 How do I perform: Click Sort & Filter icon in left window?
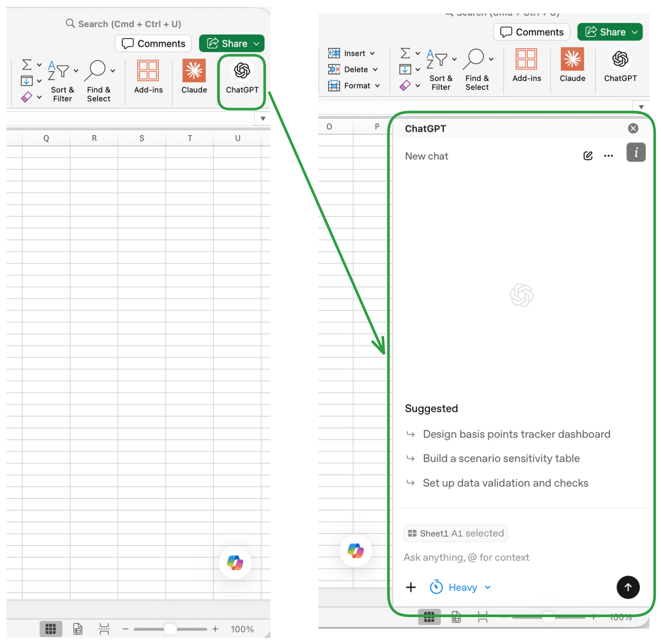(x=58, y=70)
